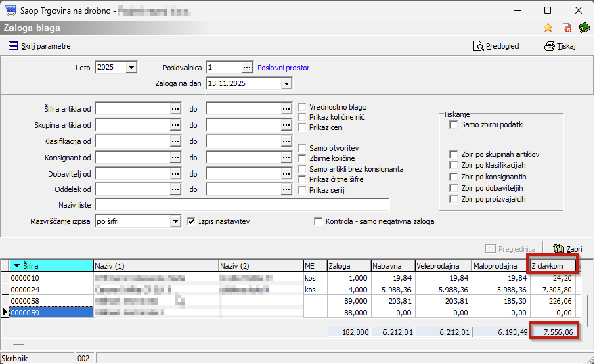
Task: Open Skupina artikla od lookup button
Action: click(x=175, y=125)
